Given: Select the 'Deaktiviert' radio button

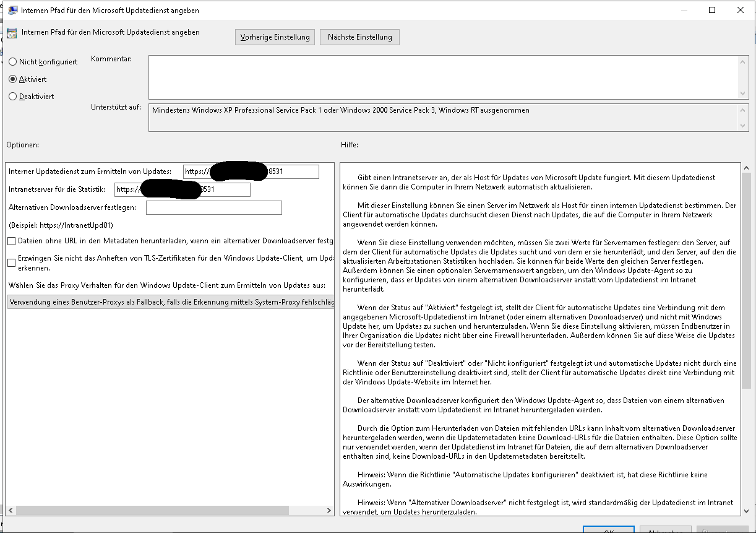Looking at the screenshot, I should [x=13, y=97].
